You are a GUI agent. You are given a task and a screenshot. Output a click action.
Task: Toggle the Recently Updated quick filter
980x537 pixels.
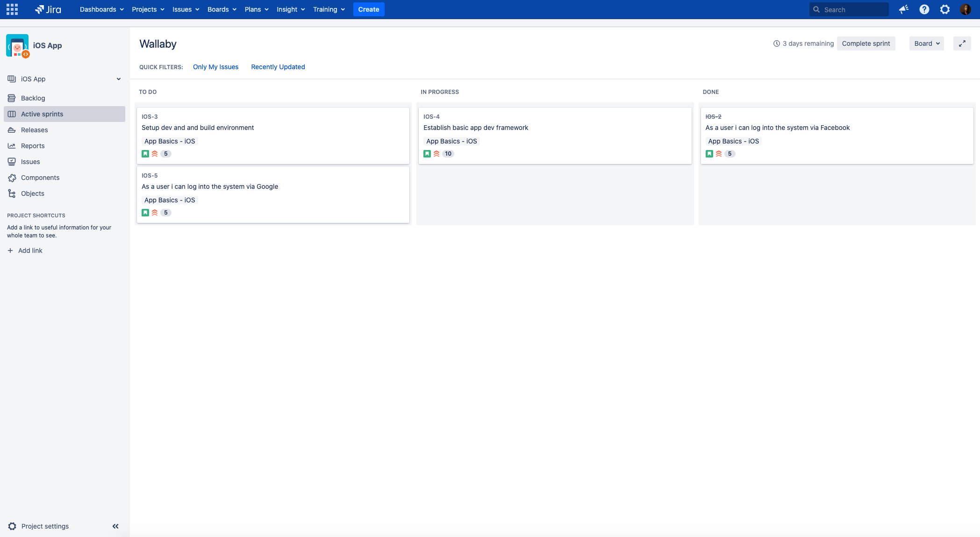click(x=279, y=67)
